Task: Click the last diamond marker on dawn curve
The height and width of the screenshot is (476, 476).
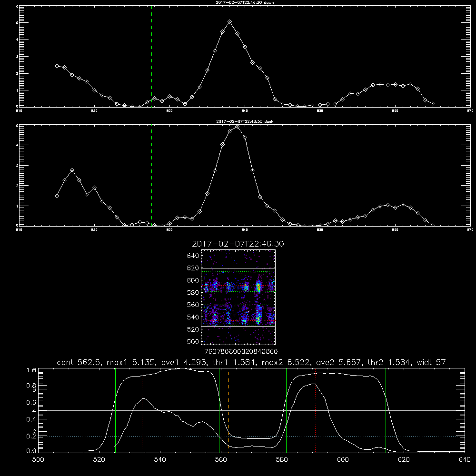Action: (433, 103)
